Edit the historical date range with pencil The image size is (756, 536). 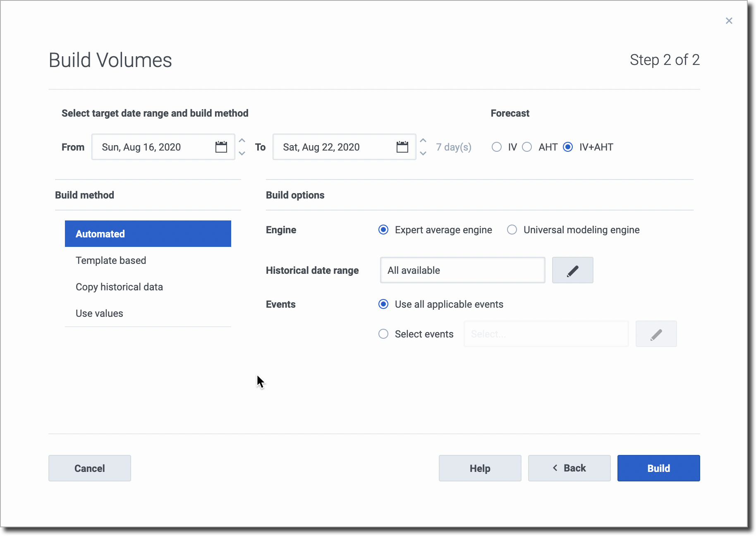[573, 270]
